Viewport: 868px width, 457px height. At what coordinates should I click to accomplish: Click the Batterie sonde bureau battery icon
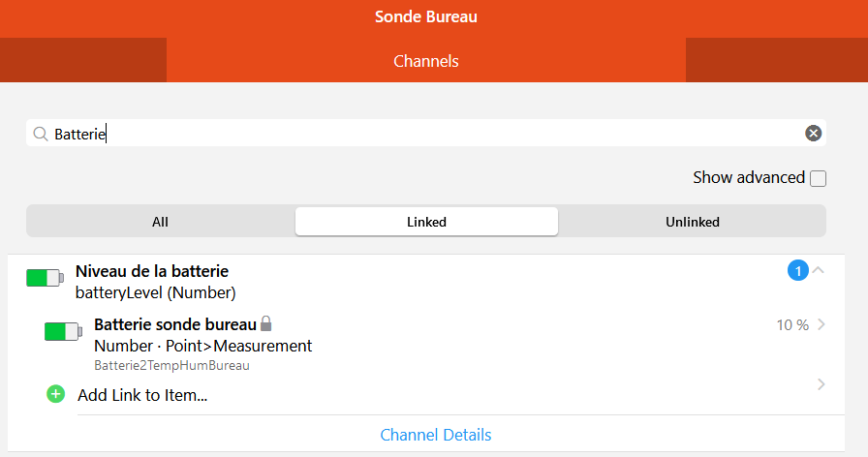point(64,332)
